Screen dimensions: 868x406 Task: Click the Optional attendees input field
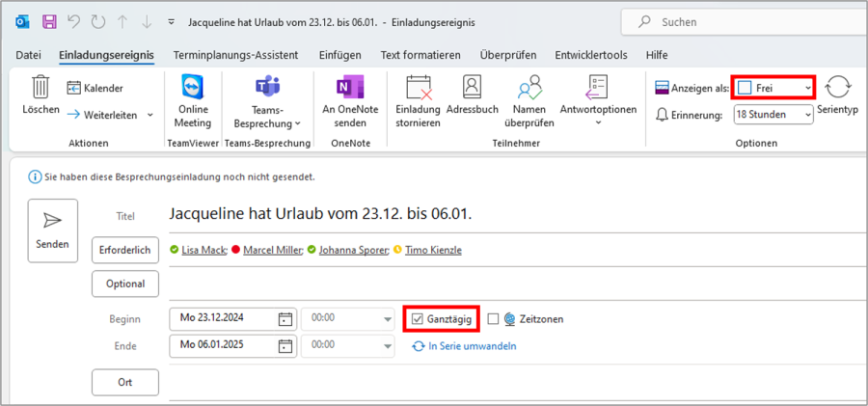[518, 284]
